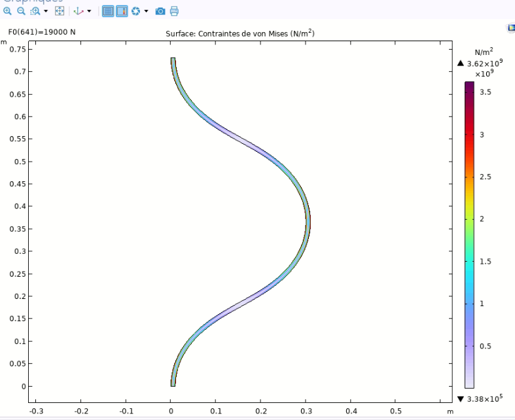This screenshot has height=420, width=515.
Task: Click the S-shaped beam at its rightmost bulge
Action: coord(308,222)
